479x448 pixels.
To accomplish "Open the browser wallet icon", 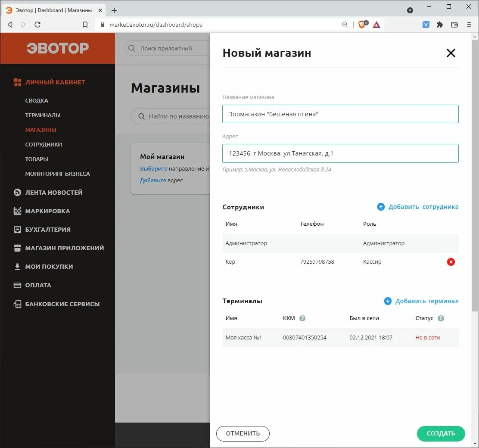I will pyautogui.click(x=454, y=25).
